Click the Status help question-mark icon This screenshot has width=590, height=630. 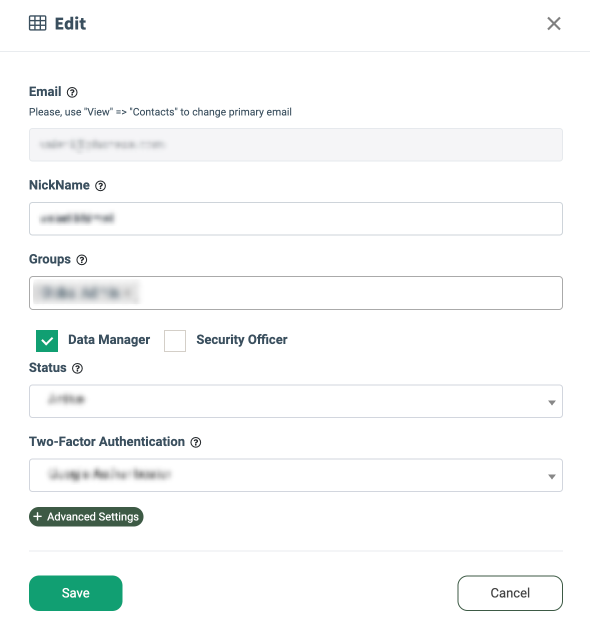[x=77, y=368]
